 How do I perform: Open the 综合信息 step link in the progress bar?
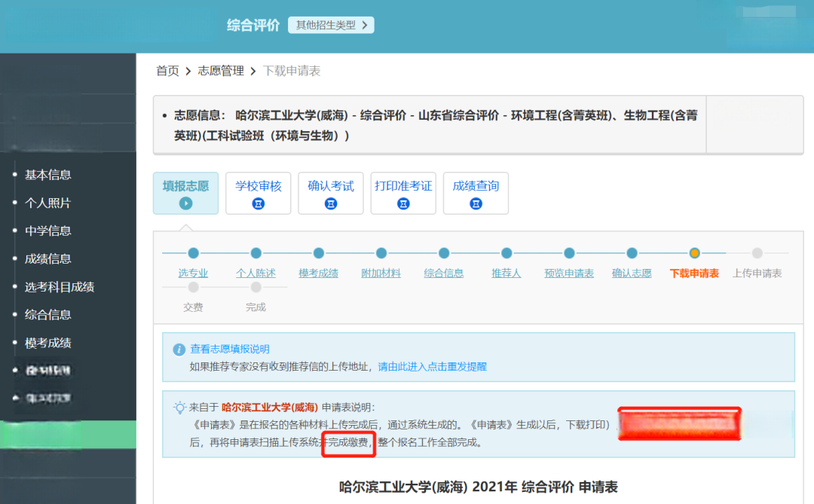[444, 273]
